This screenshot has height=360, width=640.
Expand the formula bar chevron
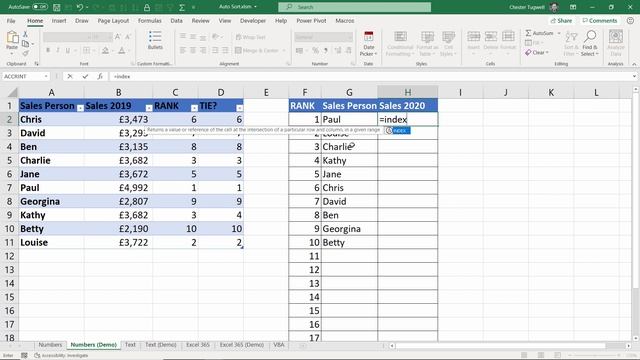point(634,76)
